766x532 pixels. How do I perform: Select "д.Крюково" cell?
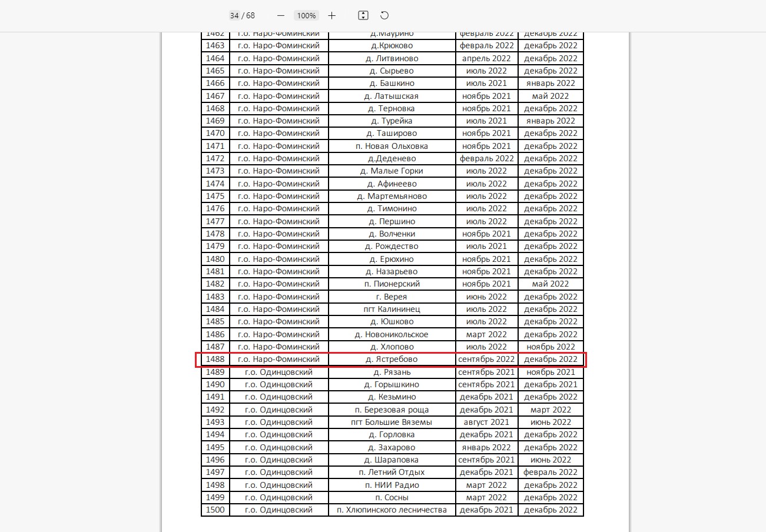point(392,45)
